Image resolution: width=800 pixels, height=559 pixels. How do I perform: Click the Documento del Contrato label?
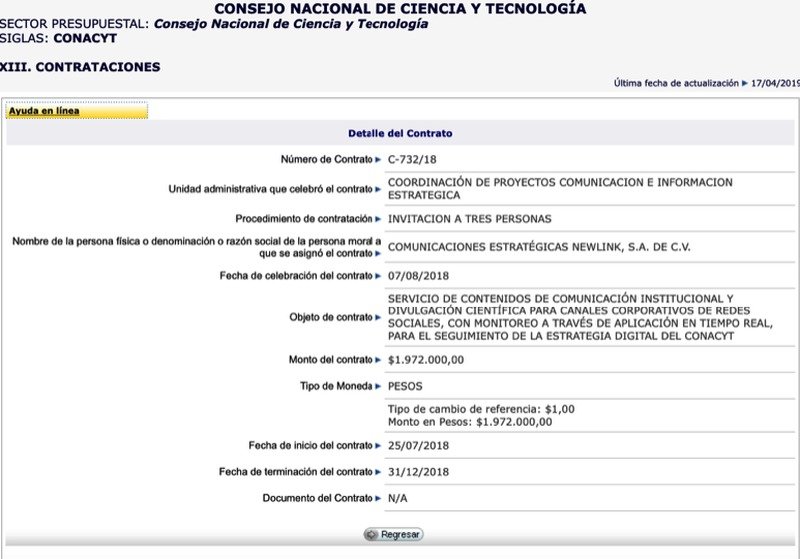317,498
